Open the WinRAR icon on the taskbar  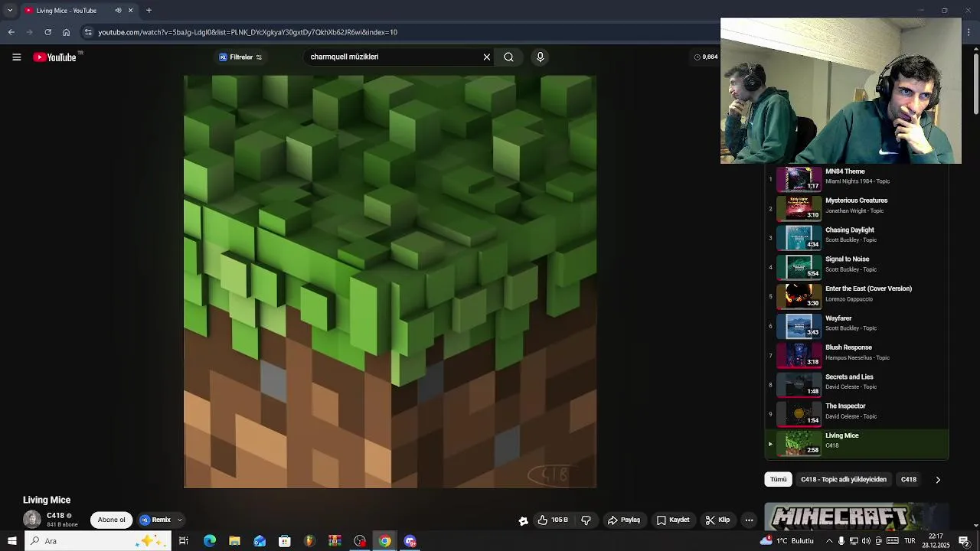(335, 541)
